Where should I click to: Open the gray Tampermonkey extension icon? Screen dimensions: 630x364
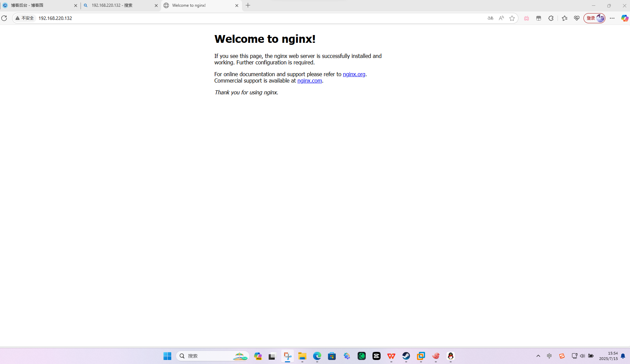click(x=539, y=18)
